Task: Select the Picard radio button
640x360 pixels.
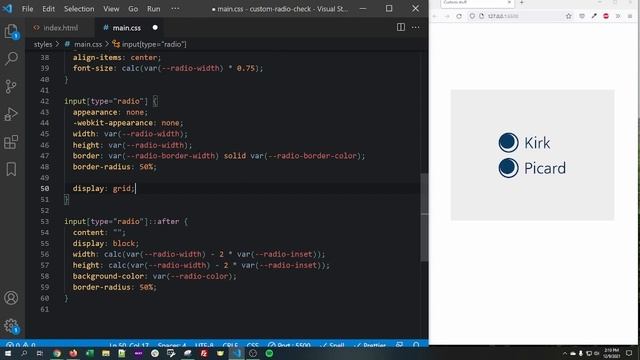Action: (x=508, y=168)
